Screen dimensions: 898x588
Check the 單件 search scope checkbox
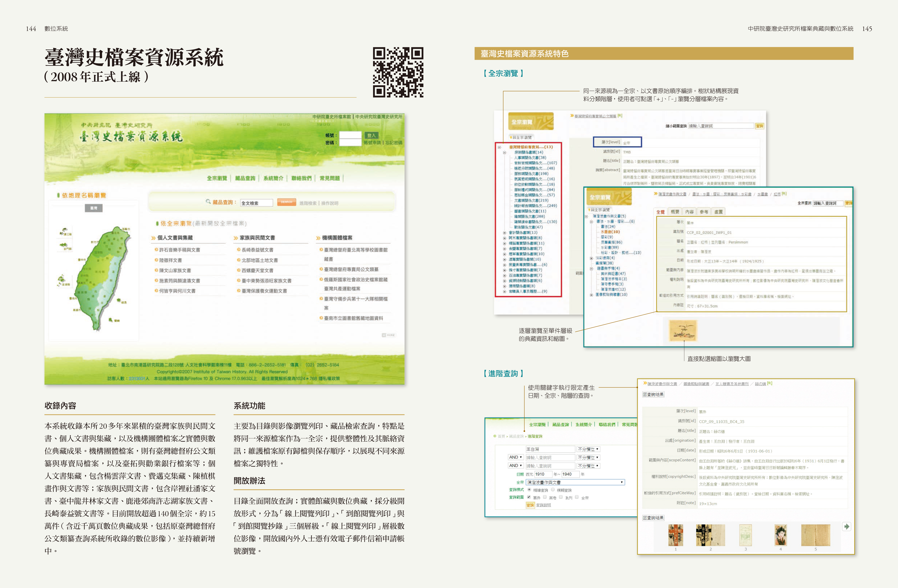[x=529, y=497]
